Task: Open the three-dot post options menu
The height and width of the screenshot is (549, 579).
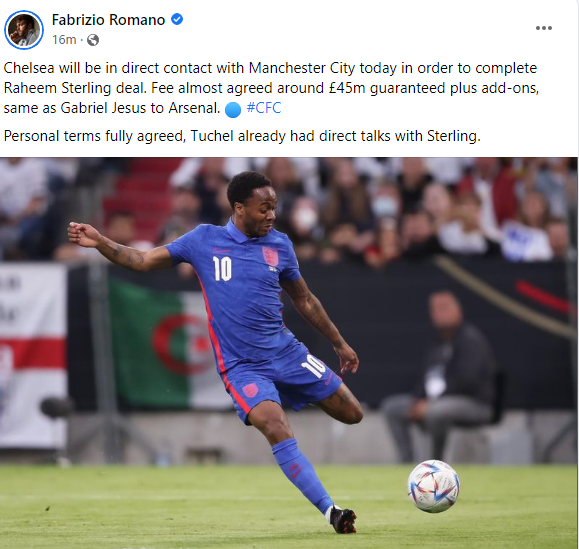Action: pos(544,28)
